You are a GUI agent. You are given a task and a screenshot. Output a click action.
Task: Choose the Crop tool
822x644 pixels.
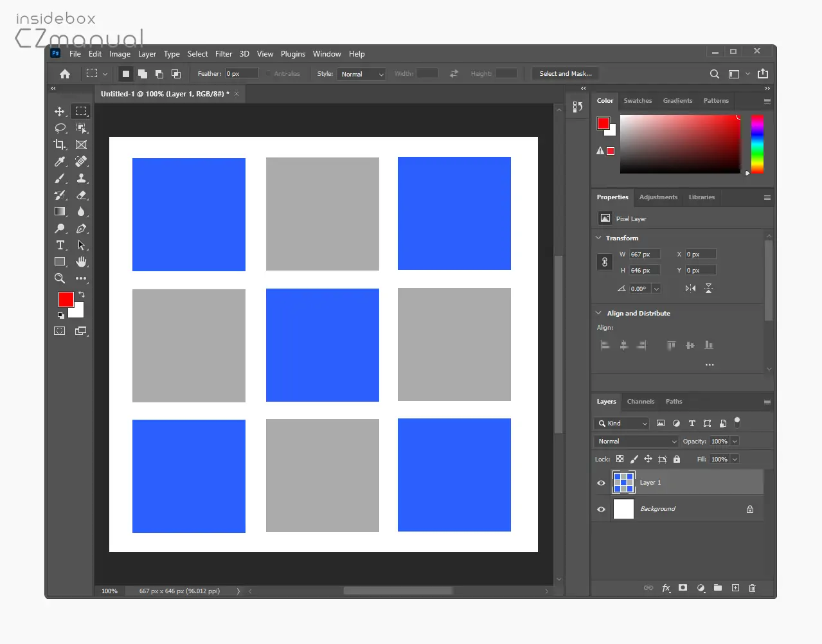(x=60, y=145)
